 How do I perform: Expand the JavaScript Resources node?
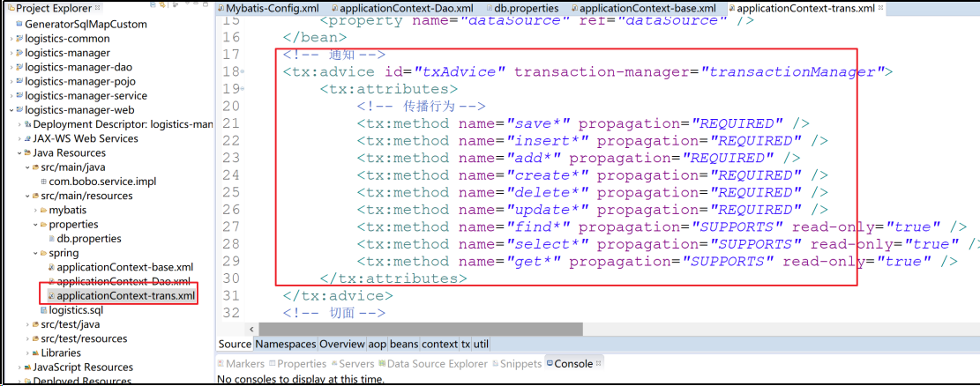(19, 367)
